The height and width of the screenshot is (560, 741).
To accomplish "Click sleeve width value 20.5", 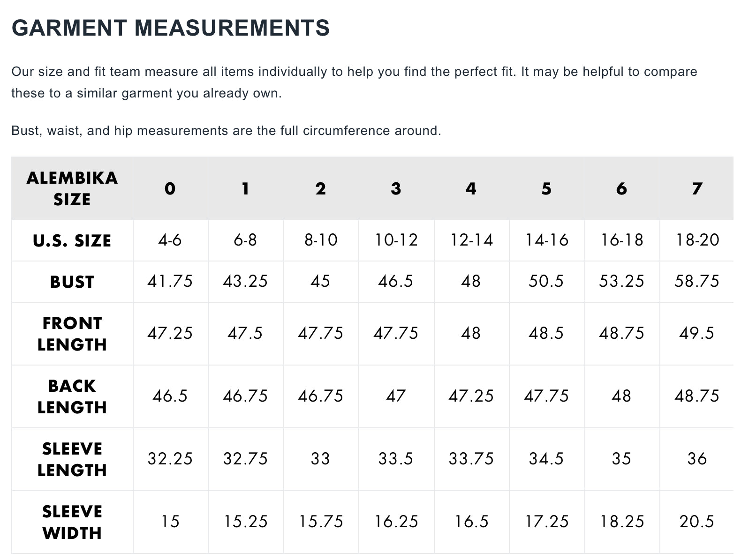I will point(697,521).
